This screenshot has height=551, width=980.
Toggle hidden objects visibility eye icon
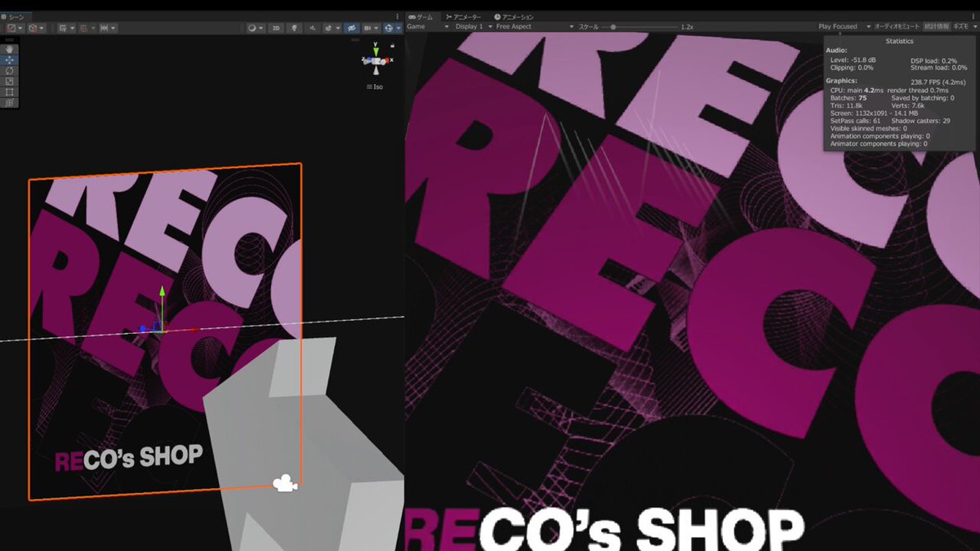click(x=351, y=28)
